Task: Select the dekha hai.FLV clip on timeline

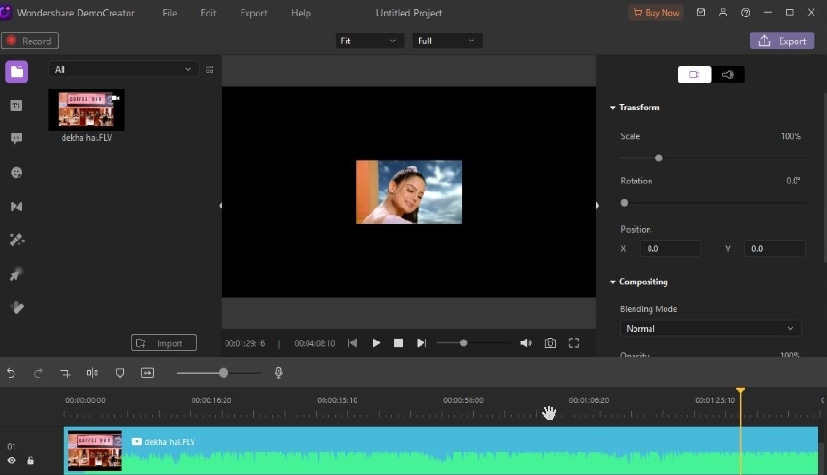Action: 441,451
